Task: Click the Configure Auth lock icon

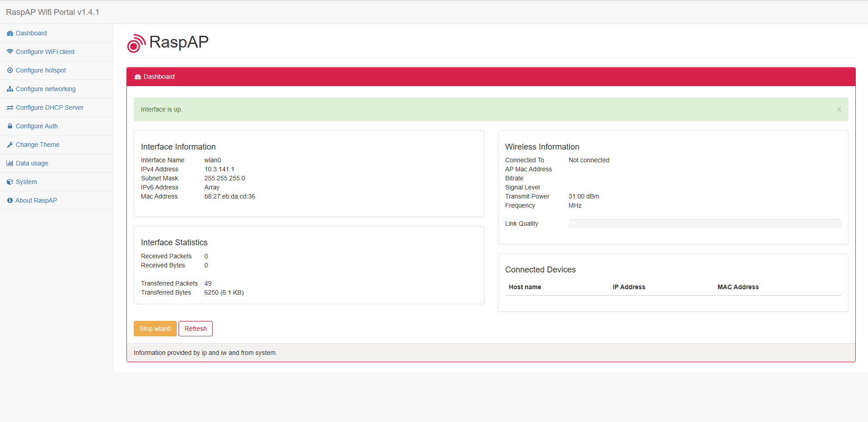Action: coord(10,126)
